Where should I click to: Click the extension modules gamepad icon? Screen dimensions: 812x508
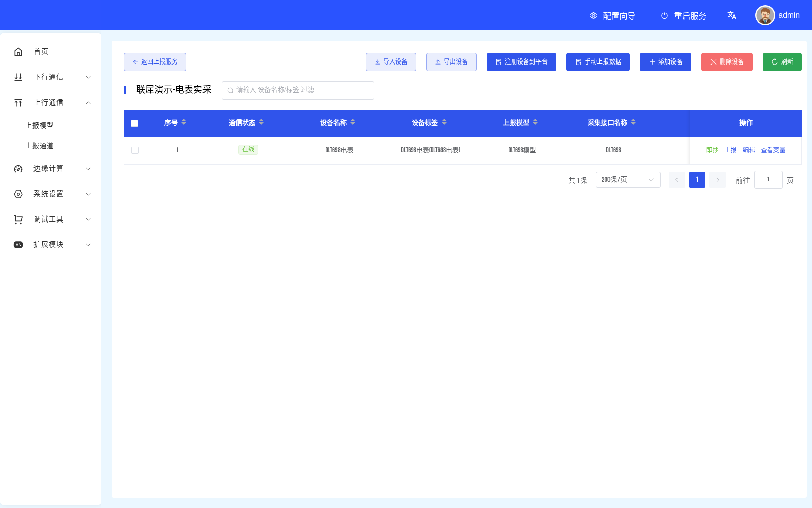18,245
